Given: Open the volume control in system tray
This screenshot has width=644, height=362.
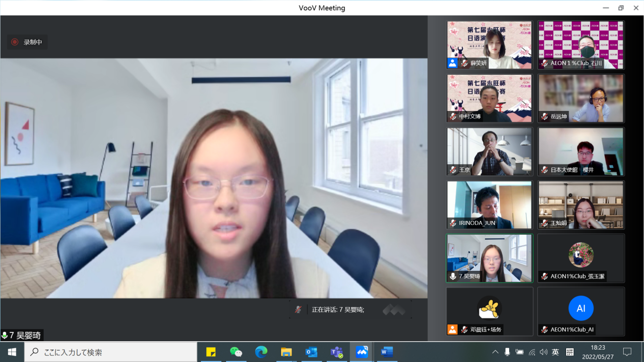Looking at the screenshot, I should coord(543,352).
